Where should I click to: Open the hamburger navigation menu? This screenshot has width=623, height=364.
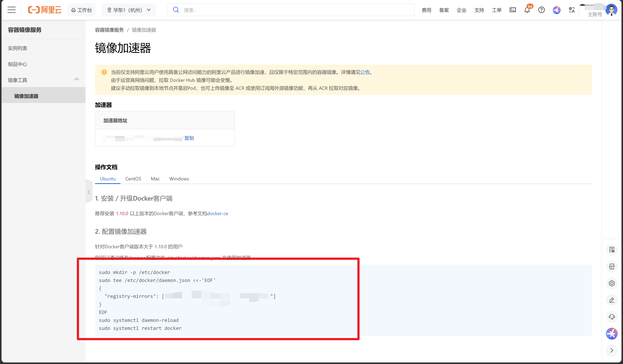point(11,10)
